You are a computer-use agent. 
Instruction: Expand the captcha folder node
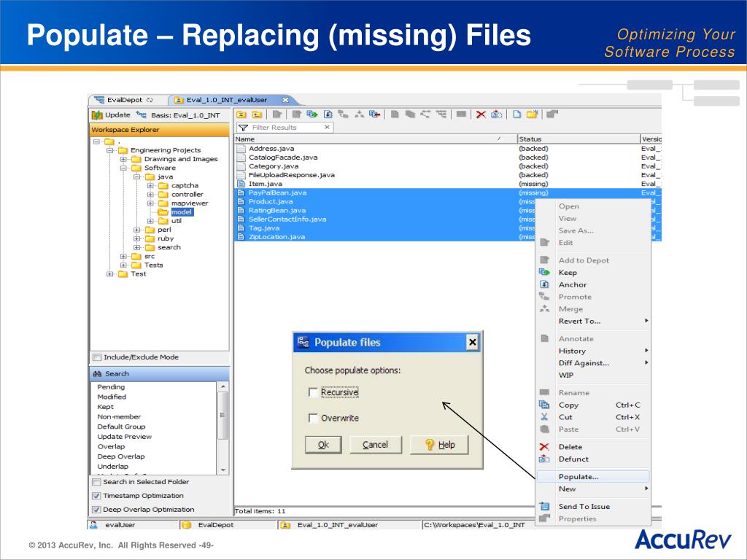click(x=150, y=186)
